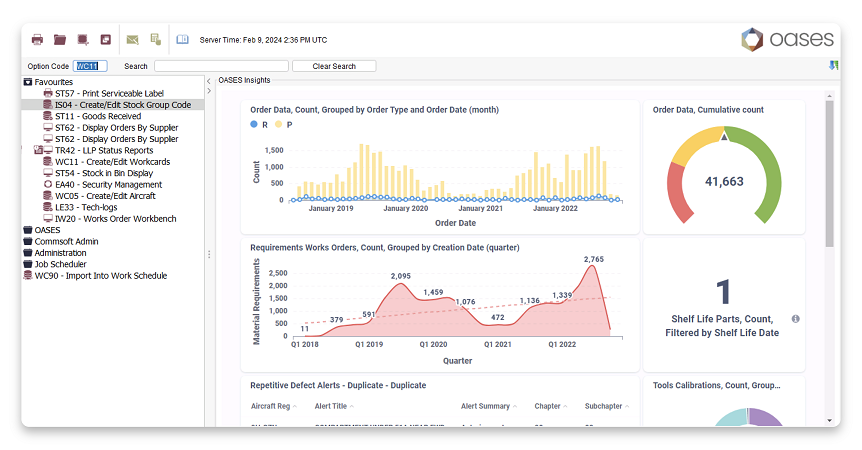The image size is (862, 450).
Task: Click the Shelf Life Parts info icon
Action: click(795, 319)
